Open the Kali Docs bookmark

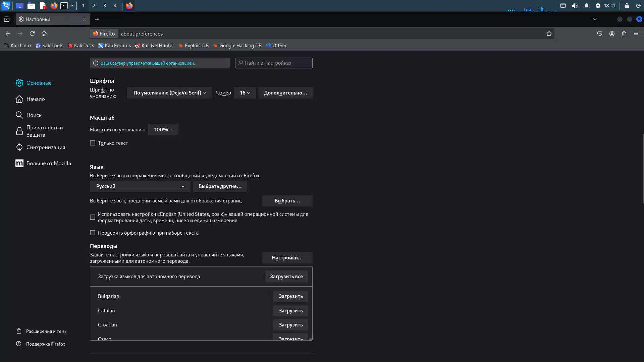click(x=80, y=46)
